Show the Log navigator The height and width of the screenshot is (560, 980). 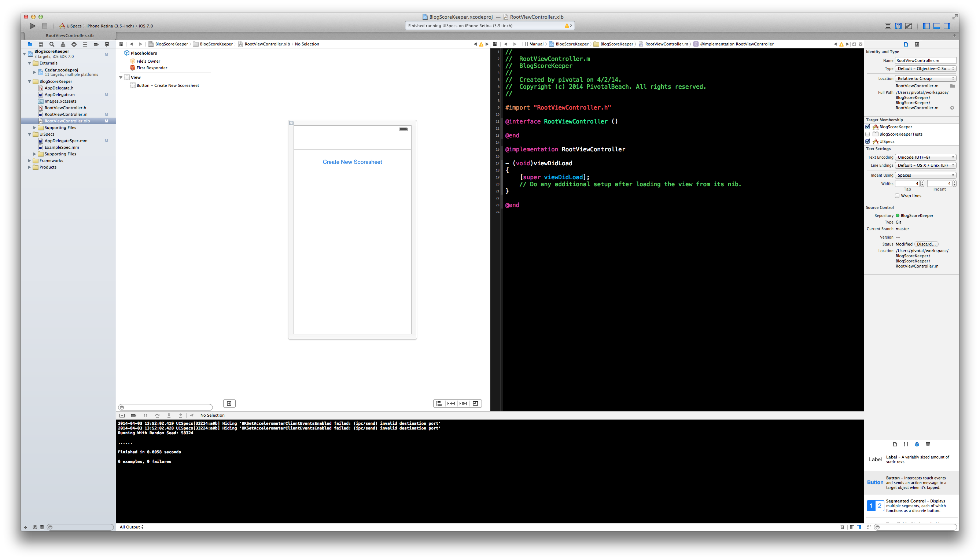tap(107, 44)
